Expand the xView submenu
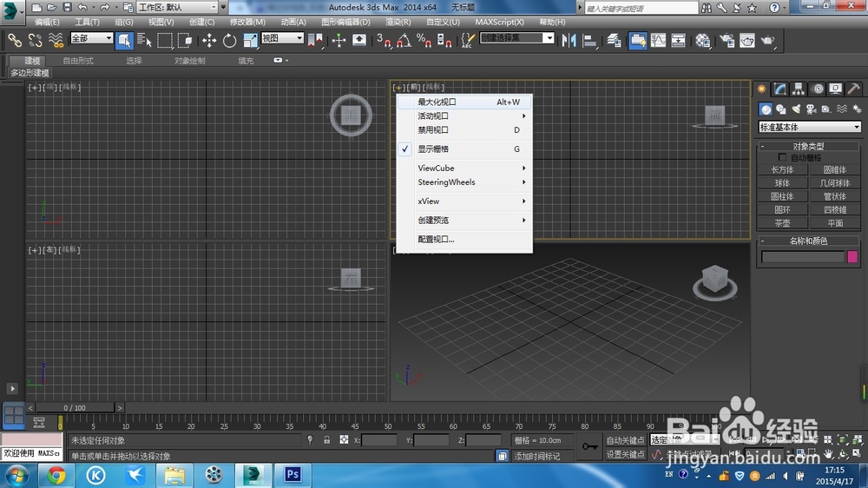Screen dimensions: 868x488 464,201
